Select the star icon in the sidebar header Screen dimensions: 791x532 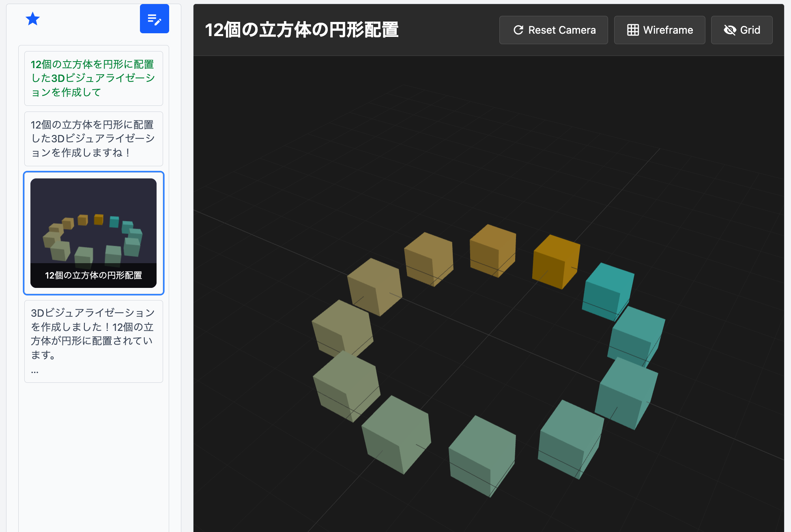tap(33, 19)
